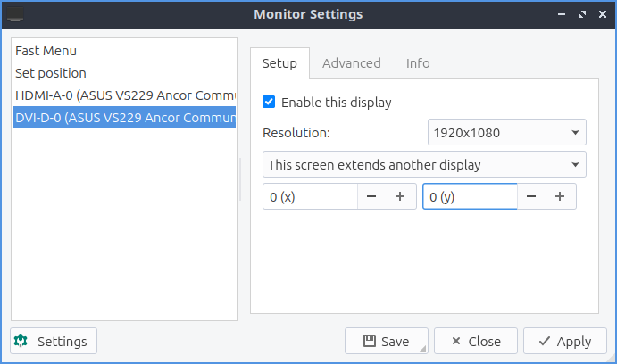617x364 pixels.
Task: Open the Info tab
Action: [x=418, y=63]
